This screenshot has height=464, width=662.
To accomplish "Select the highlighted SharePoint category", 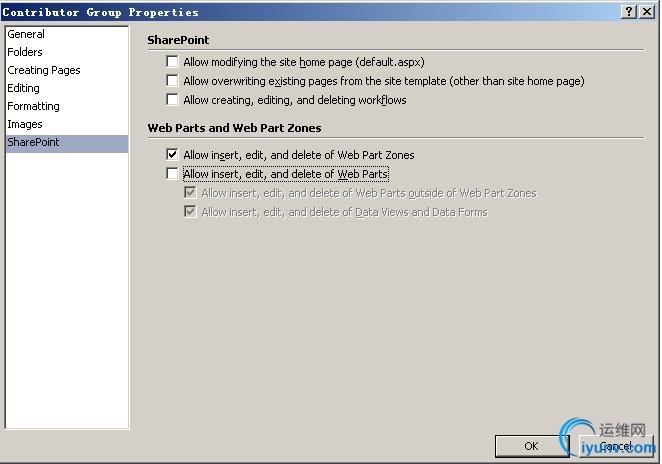I will 67,143.
